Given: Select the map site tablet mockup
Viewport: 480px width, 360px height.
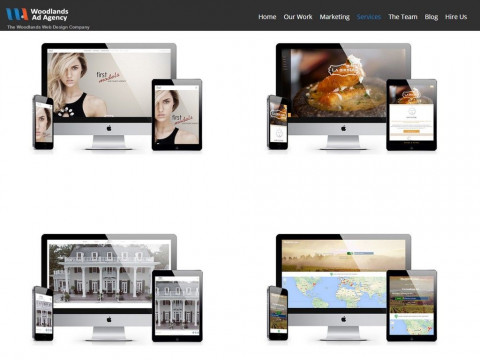Looking at the screenshot, I should pyautogui.click(x=411, y=306).
